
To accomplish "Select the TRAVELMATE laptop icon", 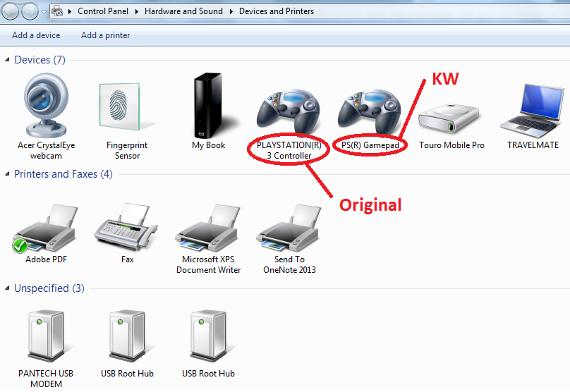I will (533, 110).
